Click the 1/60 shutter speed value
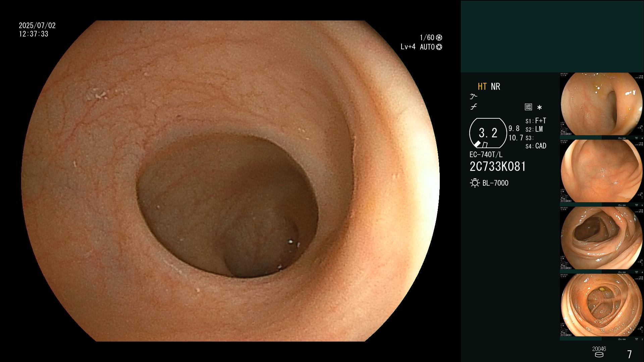 pyautogui.click(x=427, y=38)
